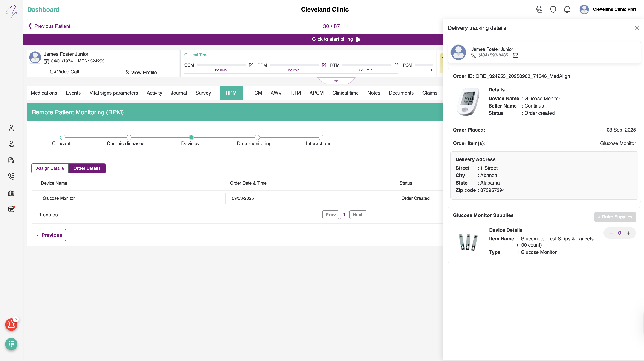Open the RPM time edit icon
The image size is (644, 361).
324,65
